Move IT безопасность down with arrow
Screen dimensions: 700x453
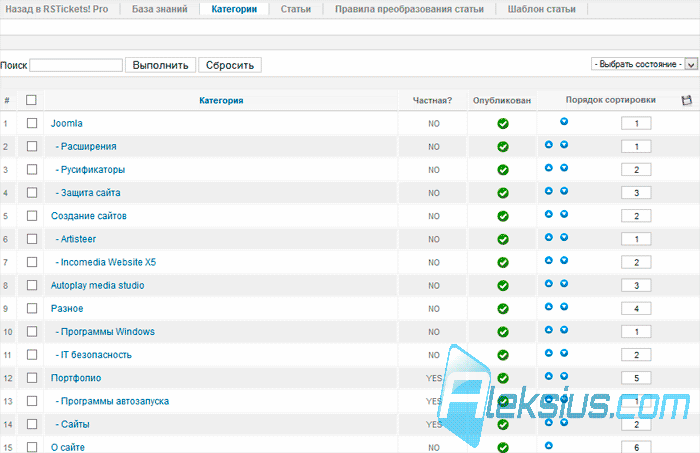coord(564,353)
